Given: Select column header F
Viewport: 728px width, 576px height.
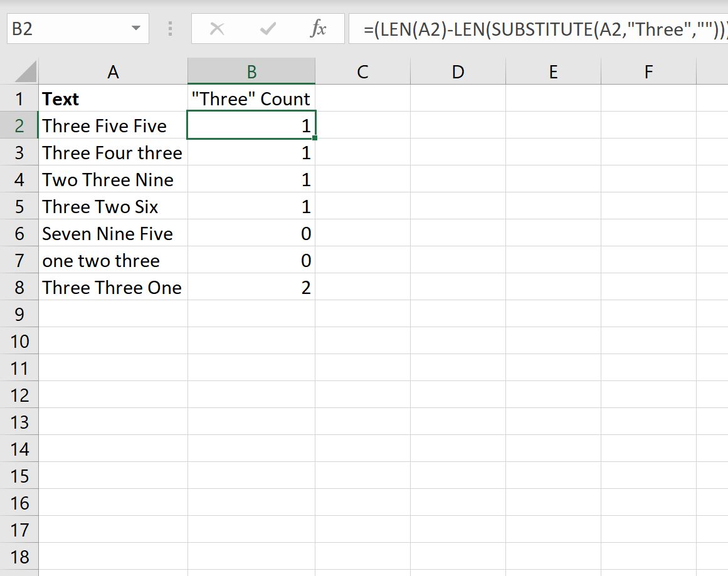Looking at the screenshot, I should 648,70.
